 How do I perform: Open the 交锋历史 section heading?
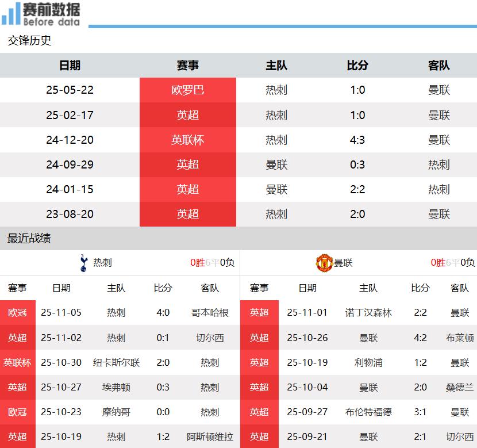coord(29,41)
